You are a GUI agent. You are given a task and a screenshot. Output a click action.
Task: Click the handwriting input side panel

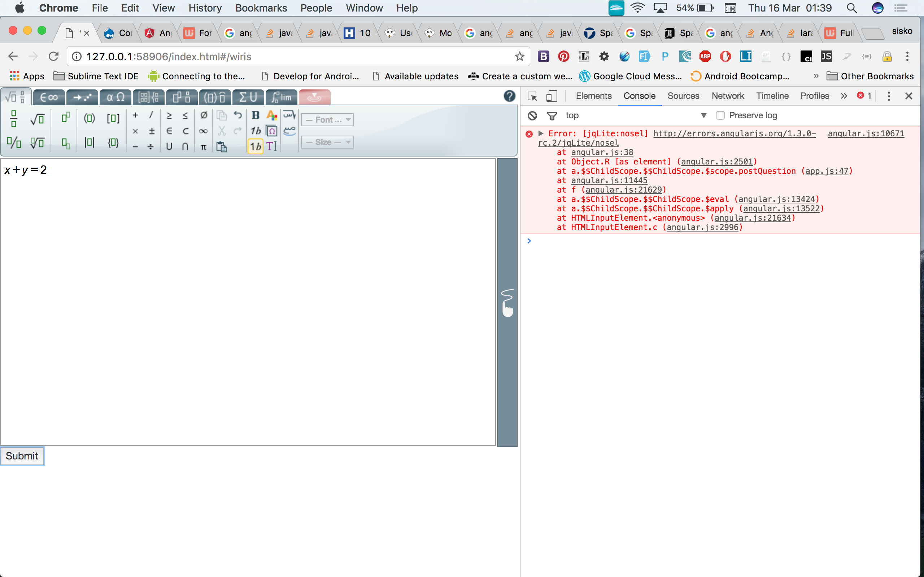coord(507,303)
